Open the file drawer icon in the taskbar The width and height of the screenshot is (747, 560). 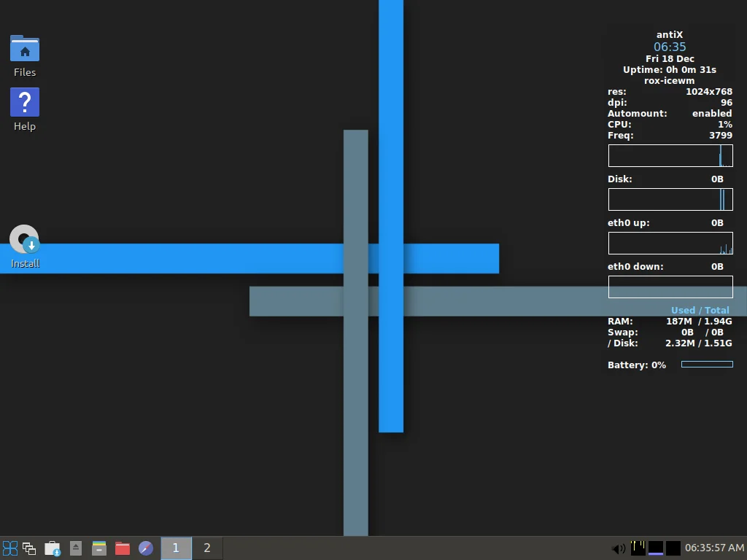[99, 548]
